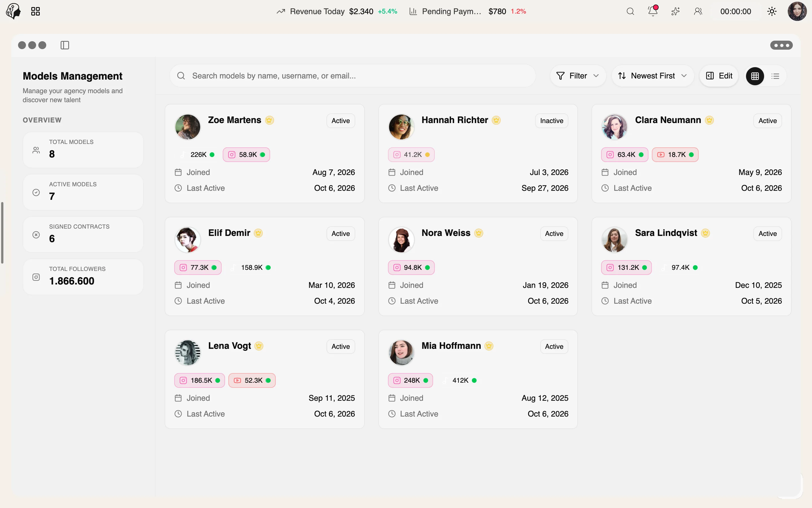
Task: Focus the search models input field
Action: coord(352,76)
